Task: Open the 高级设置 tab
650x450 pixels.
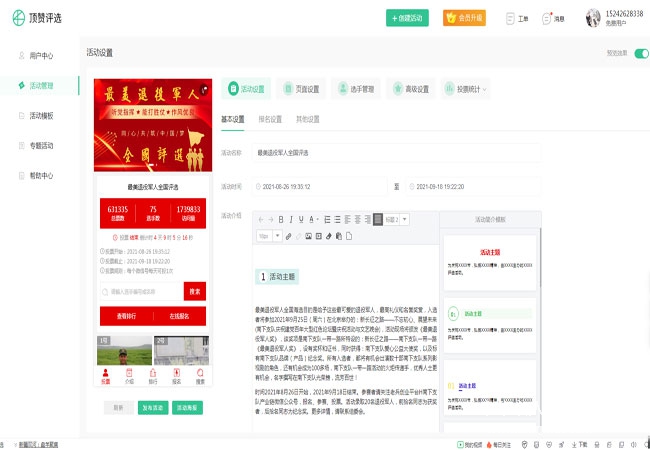Action: pos(411,89)
